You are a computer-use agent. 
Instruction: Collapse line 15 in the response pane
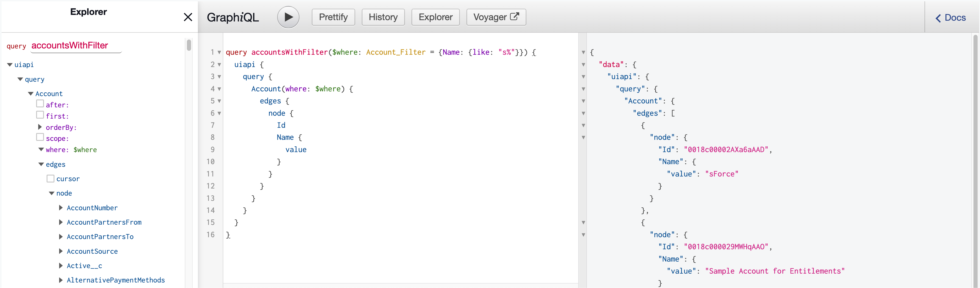pos(583,223)
